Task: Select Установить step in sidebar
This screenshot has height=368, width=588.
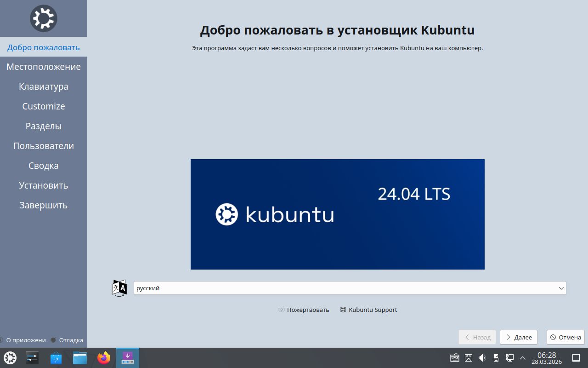Action: (x=44, y=185)
